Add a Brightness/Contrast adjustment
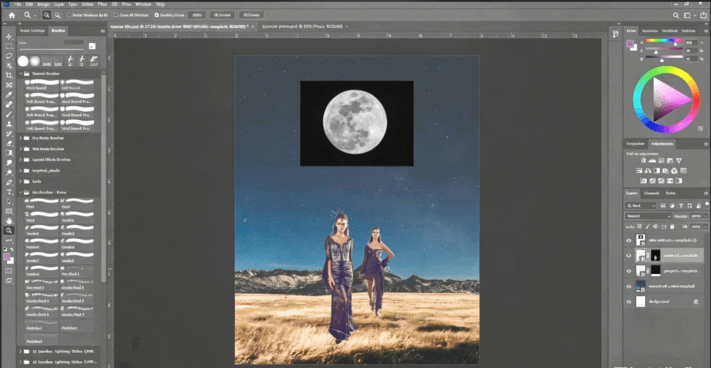The image size is (711, 368). click(x=643, y=160)
